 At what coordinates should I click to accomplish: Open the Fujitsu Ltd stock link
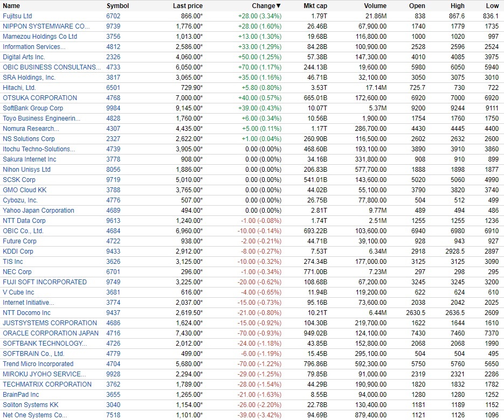click(17, 16)
